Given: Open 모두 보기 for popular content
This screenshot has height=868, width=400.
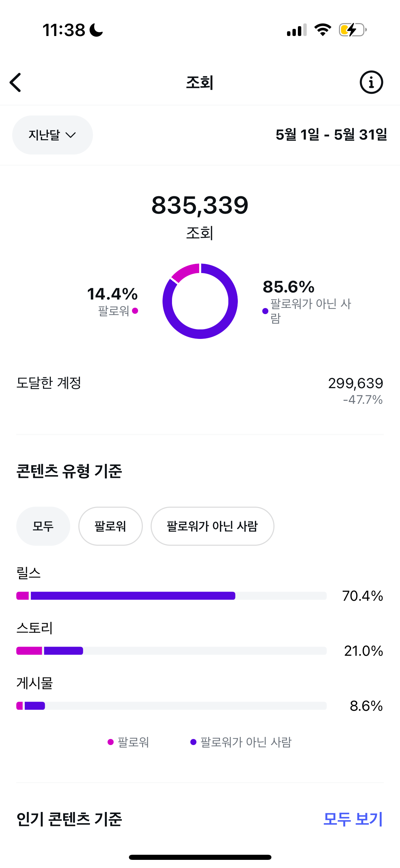Looking at the screenshot, I should tap(353, 819).
